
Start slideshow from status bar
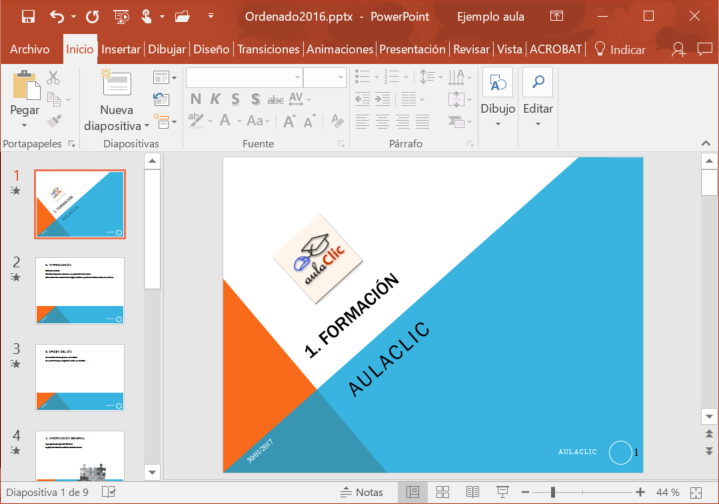503,492
